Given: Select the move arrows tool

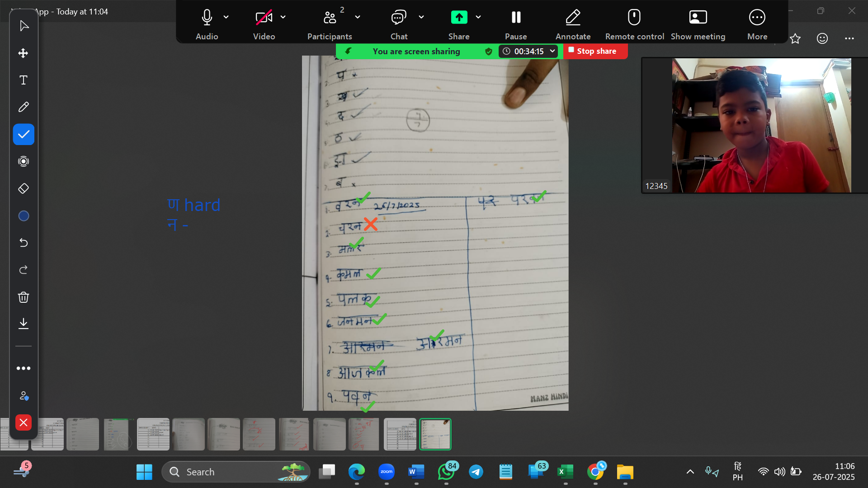Looking at the screenshot, I should click(24, 53).
